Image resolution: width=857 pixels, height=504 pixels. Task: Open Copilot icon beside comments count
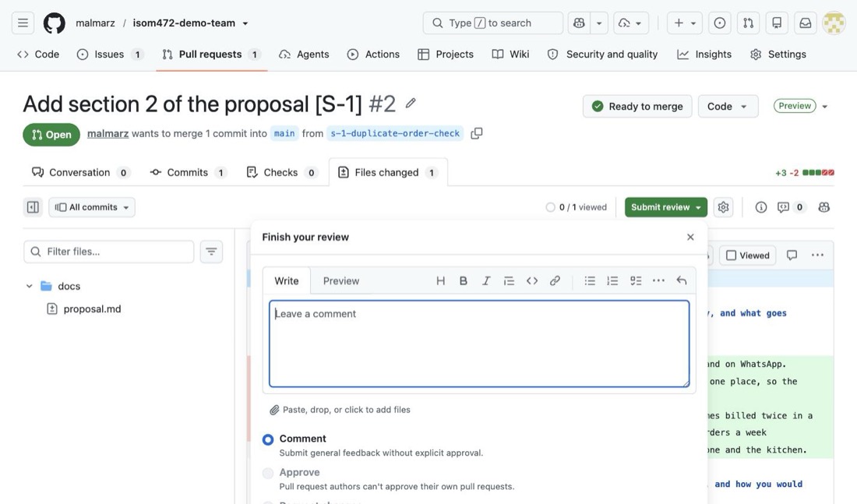pyautogui.click(x=823, y=207)
